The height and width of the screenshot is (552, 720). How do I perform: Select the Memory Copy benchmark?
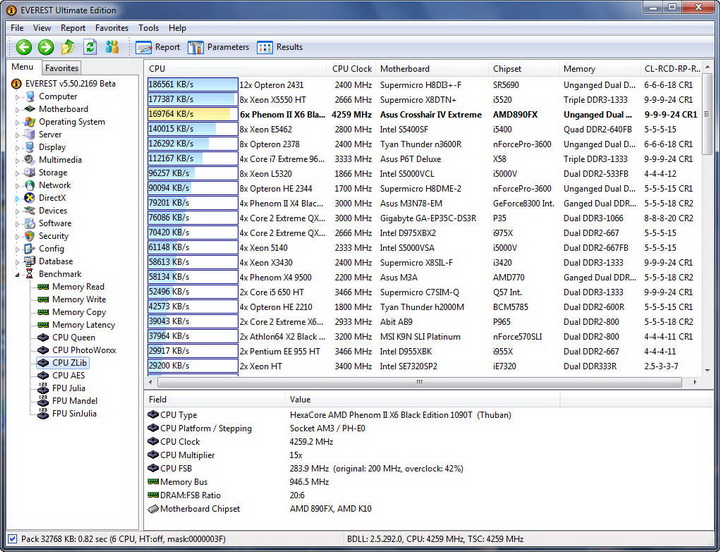[79, 312]
